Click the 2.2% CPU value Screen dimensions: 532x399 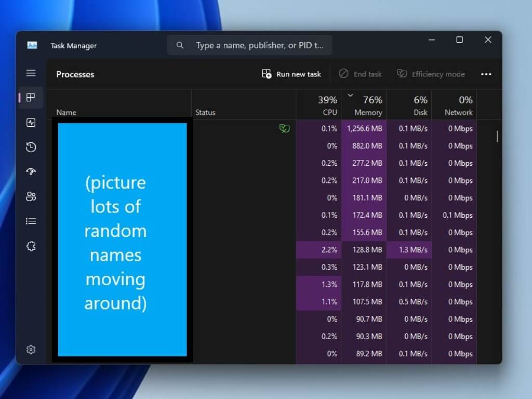(x=329, y=250)
